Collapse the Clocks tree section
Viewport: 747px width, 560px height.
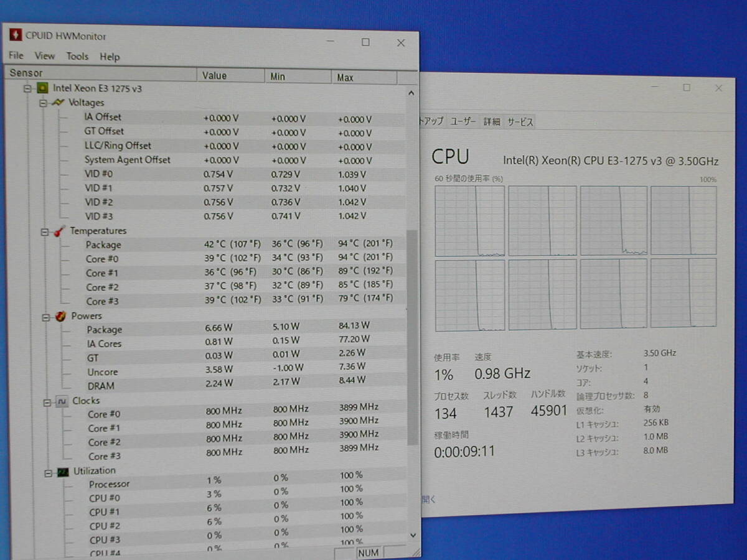[x=47, y=402]
